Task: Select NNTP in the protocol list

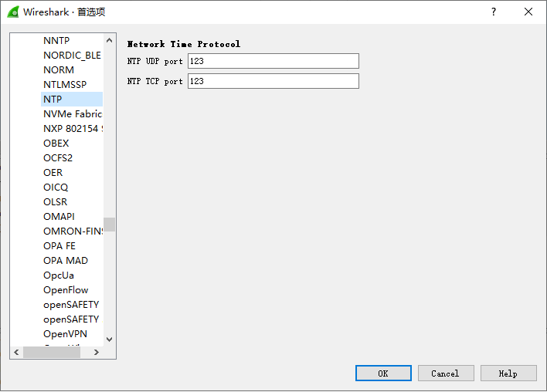Action: [56, 40]
